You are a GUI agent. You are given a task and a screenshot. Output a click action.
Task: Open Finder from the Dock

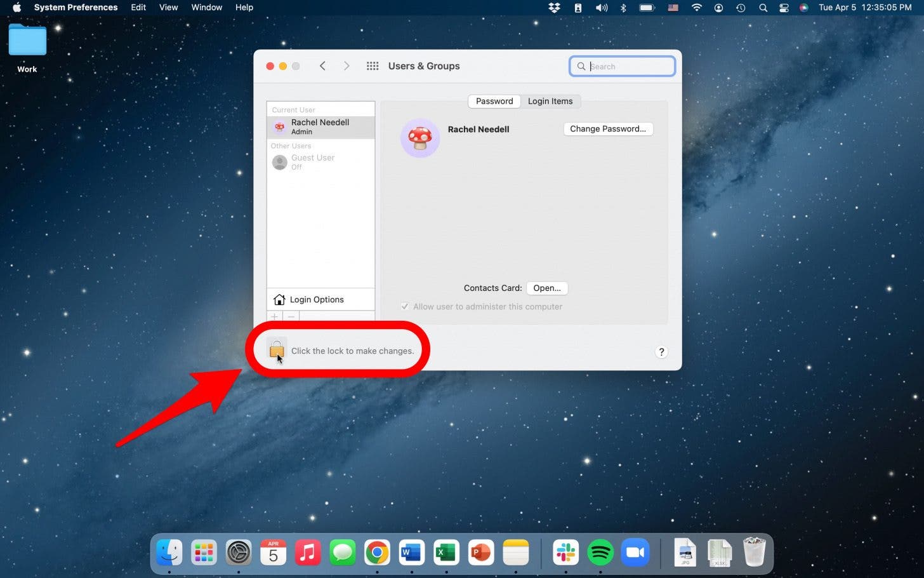pos(169,553)
